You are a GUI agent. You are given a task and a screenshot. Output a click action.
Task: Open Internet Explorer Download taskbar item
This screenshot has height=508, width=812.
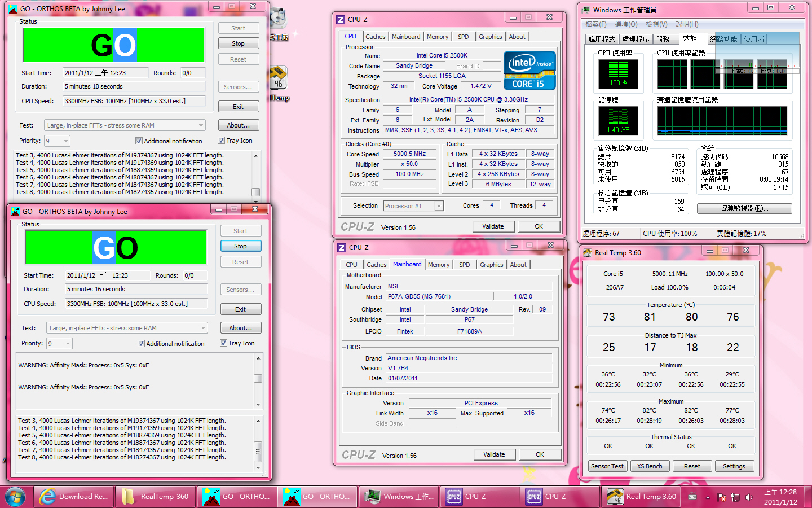(73, 497)
